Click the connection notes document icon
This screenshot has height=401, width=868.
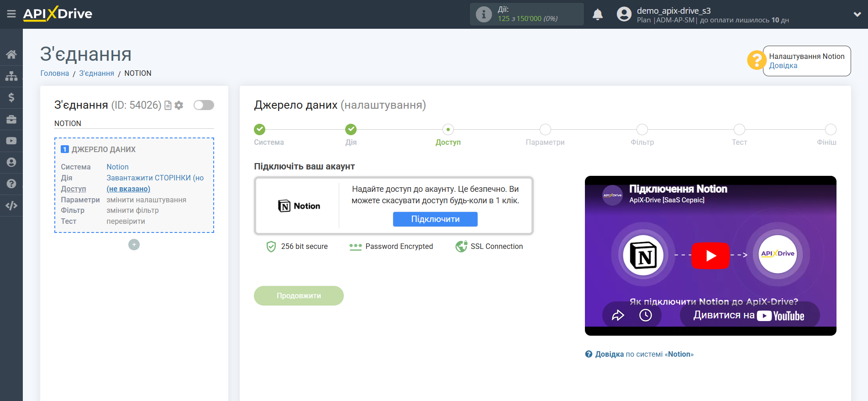click(168, 106)
